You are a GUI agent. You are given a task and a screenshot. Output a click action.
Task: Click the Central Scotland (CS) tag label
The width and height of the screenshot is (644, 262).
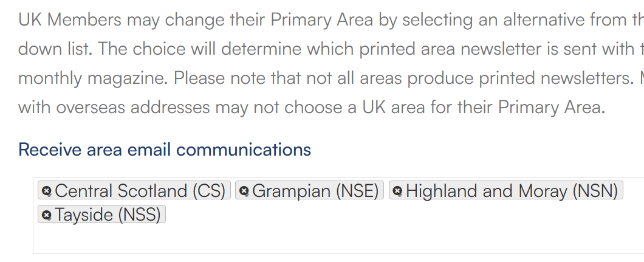[x=140, y=191]
